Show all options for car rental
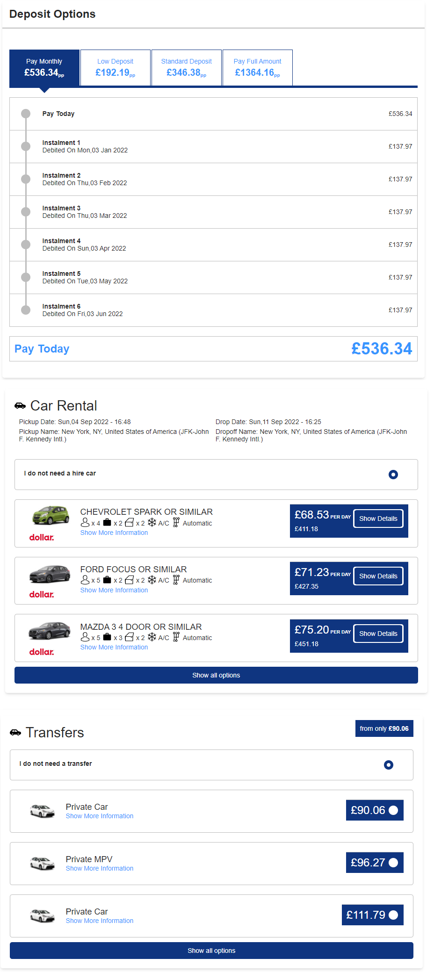434x980 pixels. click(216, 675)
